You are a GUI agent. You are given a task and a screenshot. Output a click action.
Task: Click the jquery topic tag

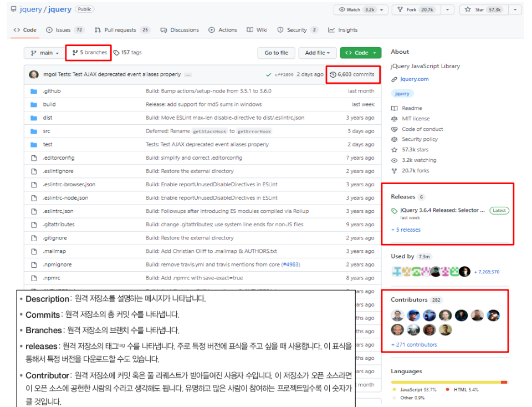(402, 93)
